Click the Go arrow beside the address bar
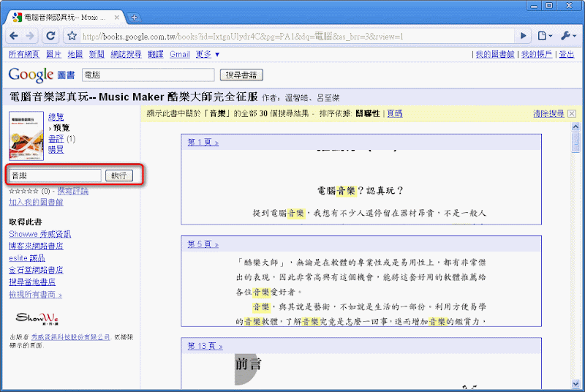Screen dimensions: 585x392 pos(523,36)
